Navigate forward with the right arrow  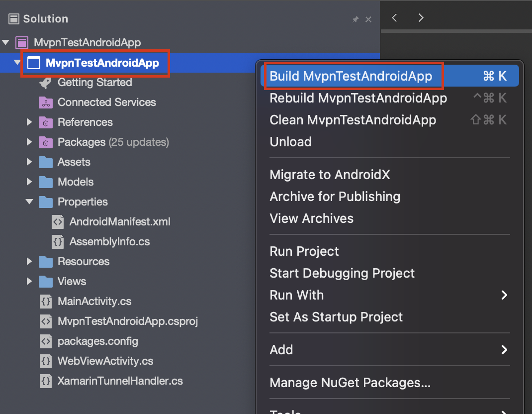[421, 17]
